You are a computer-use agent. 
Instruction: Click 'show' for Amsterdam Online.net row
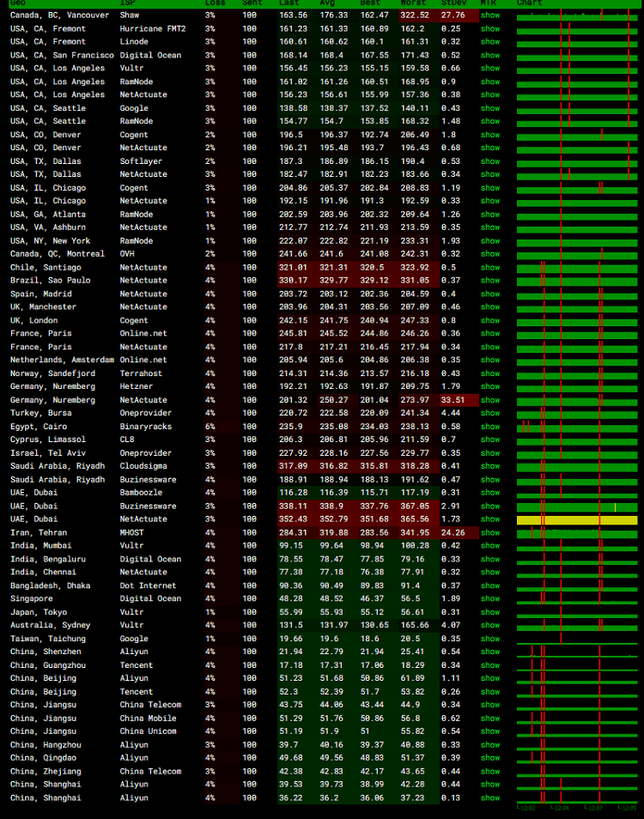tap(490, 361)
